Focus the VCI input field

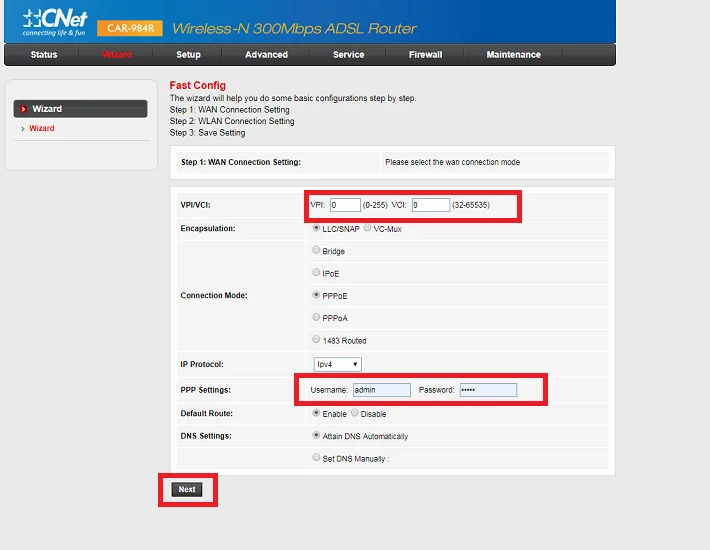[431, 205]
